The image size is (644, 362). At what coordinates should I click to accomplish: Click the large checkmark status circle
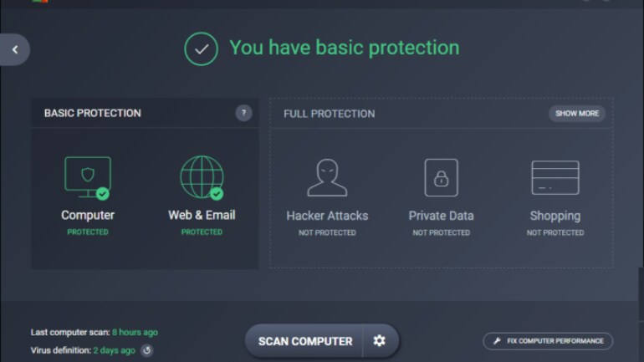tap(201, 48)
